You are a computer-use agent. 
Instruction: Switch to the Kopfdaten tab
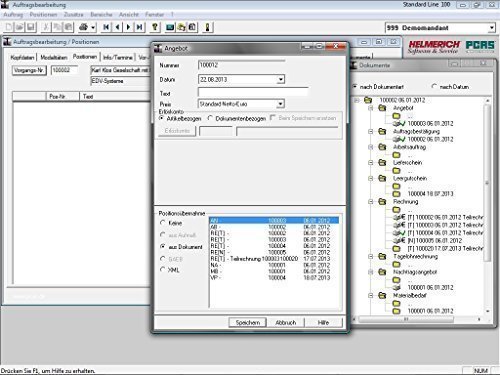pyautogui.click(x=22, y=57)
